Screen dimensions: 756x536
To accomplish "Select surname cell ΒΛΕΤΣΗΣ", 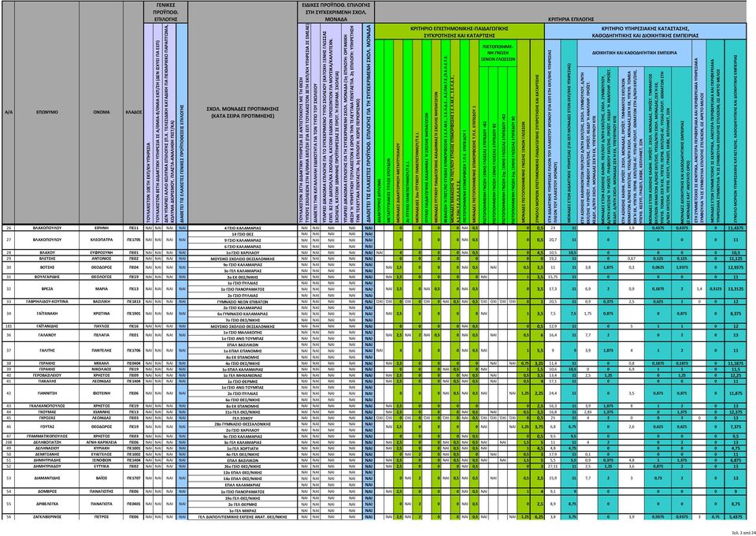I will pyautogui.click(x=46, y=258).
